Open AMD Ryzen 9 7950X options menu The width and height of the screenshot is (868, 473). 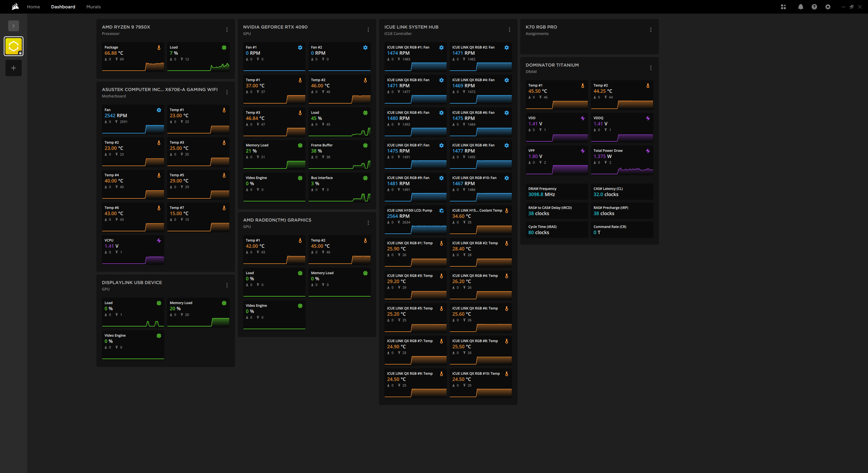point(227,30)
